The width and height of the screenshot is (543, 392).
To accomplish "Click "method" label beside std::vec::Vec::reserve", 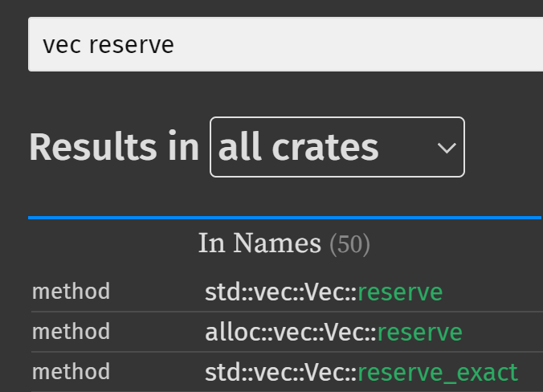I will (x=71, y=292).
